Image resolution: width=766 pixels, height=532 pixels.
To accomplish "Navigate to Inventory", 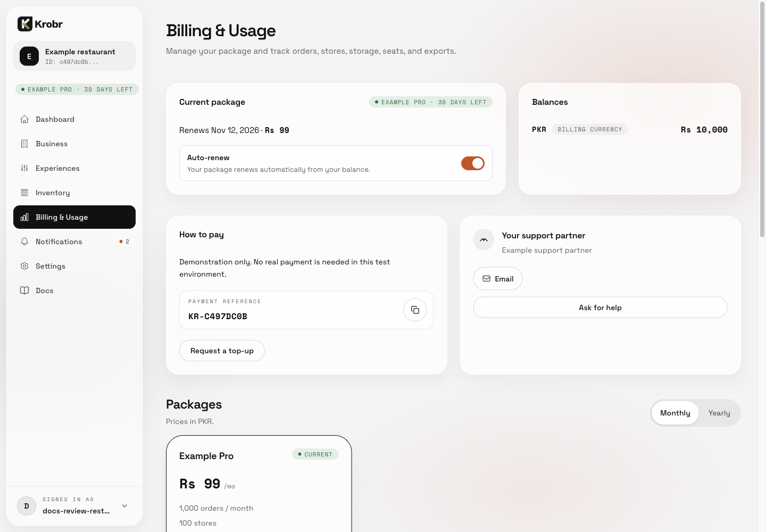I will click(74, 193).
